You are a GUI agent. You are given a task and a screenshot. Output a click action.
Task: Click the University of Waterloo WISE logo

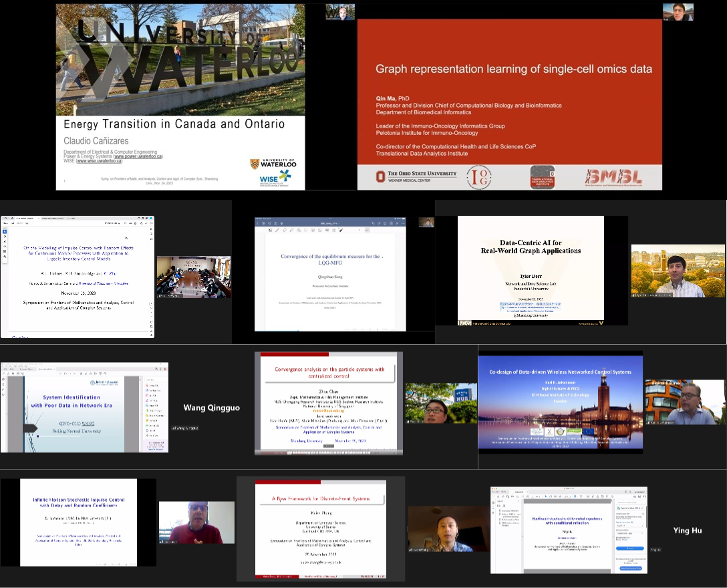pos(274,172)
